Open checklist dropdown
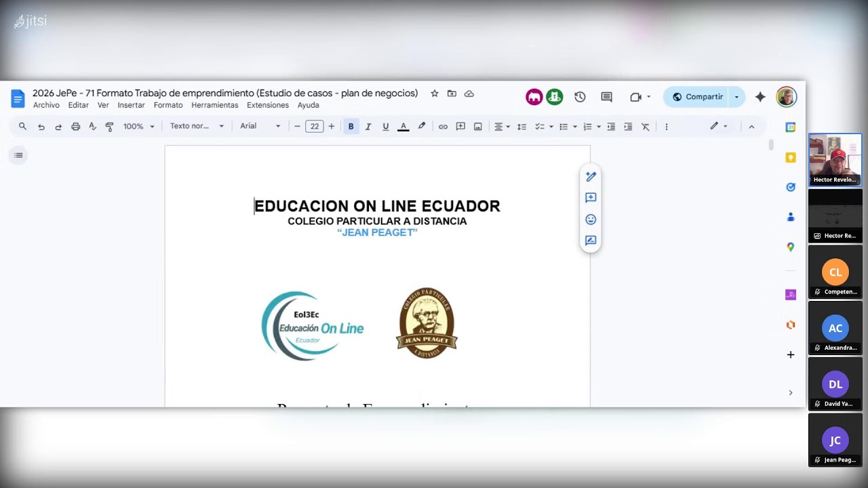 pos(544,126)
